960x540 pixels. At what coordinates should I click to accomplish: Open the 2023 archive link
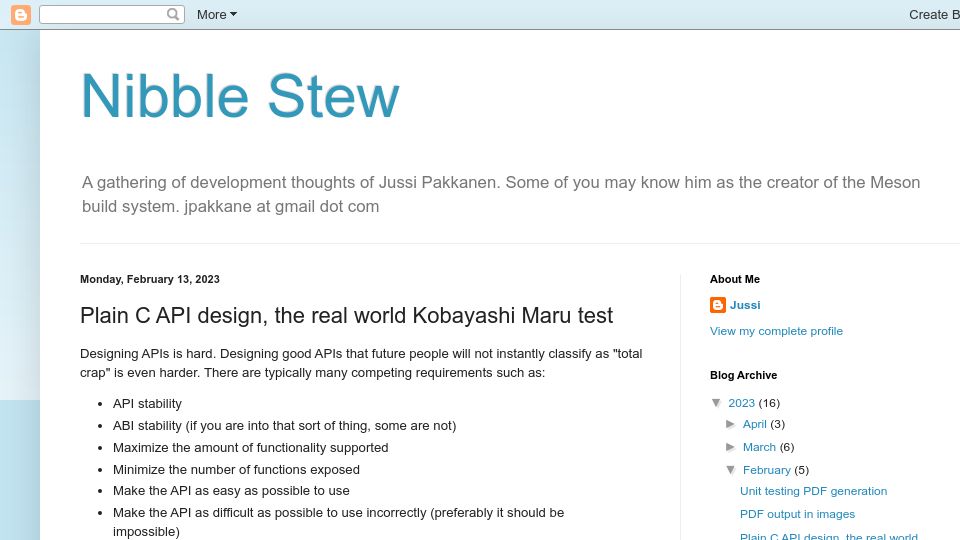pyautogui.click(x=741, y=403)
